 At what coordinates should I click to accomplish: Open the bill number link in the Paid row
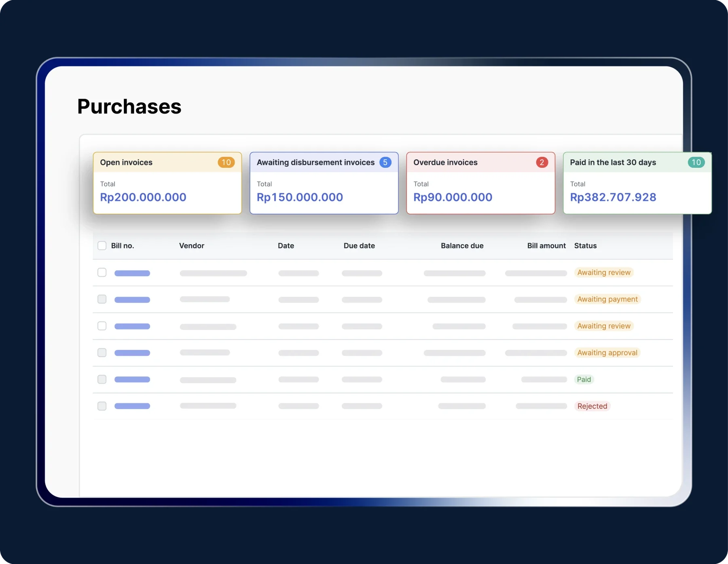(132, 380)
